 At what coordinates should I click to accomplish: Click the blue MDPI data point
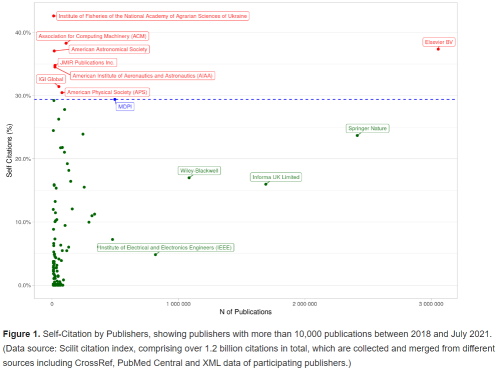(115, 99)
